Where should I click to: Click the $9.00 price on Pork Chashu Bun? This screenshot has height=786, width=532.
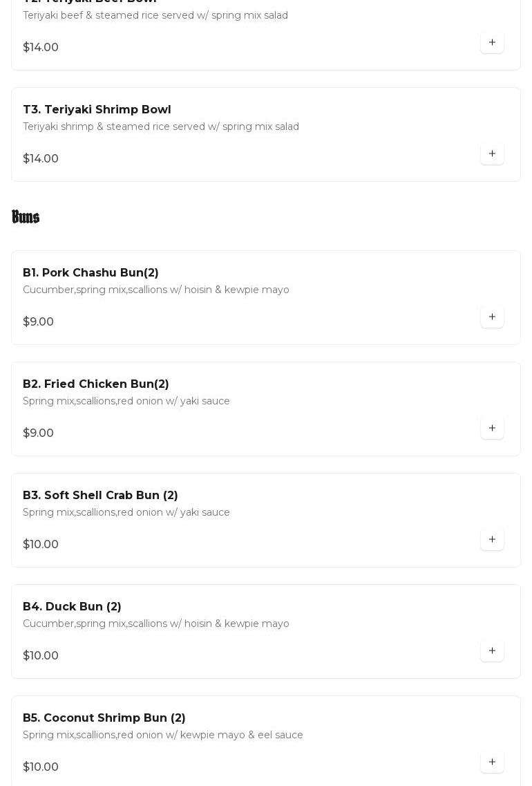(x=38, y=322)
